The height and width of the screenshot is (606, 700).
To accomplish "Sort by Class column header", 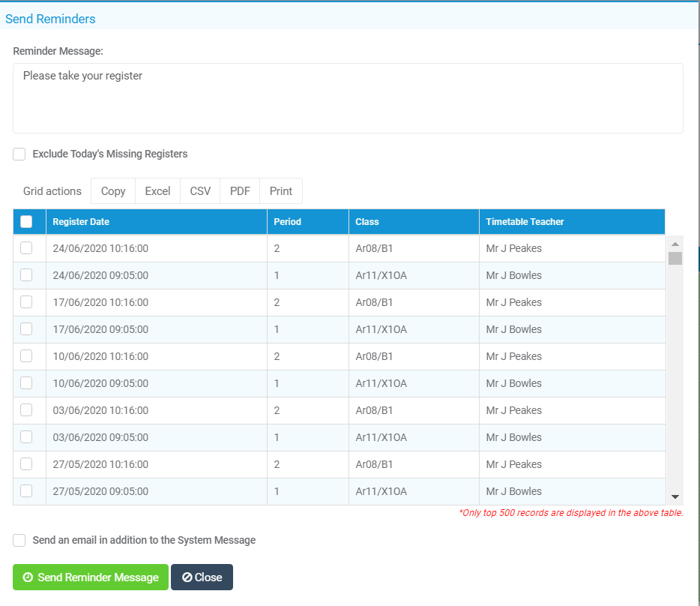I will click(x=414, y=222).
